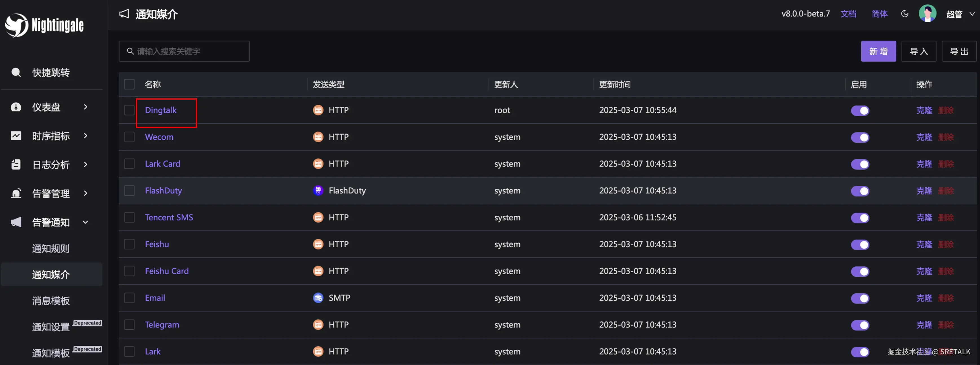980x365 pixels.
Task: Disable the Dingtalk enabled switch
Action: coord(860,110)
